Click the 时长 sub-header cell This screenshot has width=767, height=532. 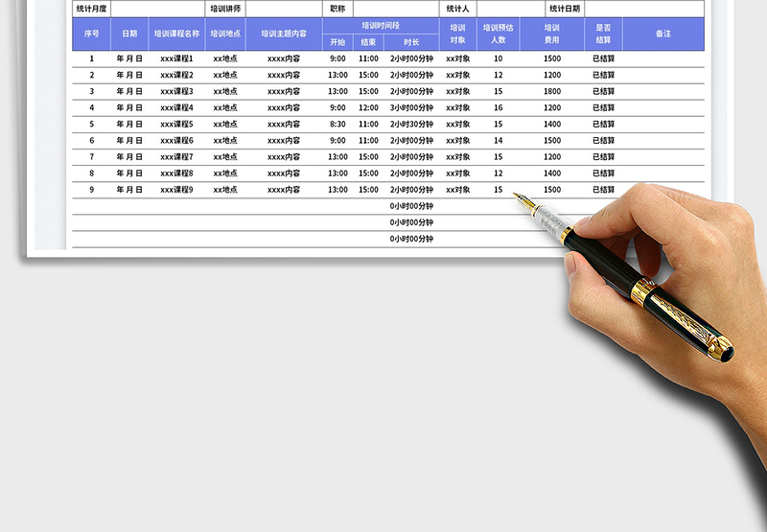click(x=411, y=42)
